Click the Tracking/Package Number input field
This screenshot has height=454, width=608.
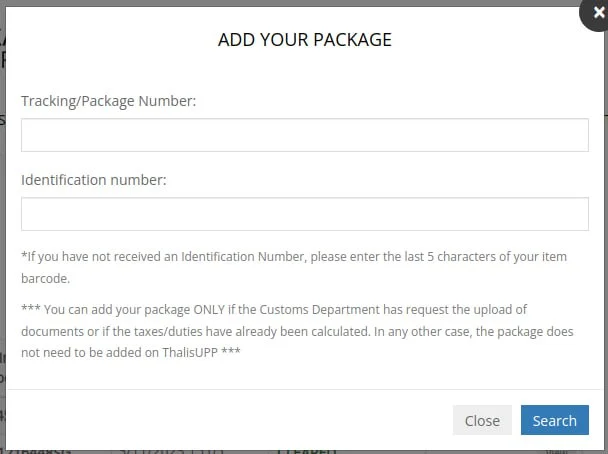click(304, 135)
